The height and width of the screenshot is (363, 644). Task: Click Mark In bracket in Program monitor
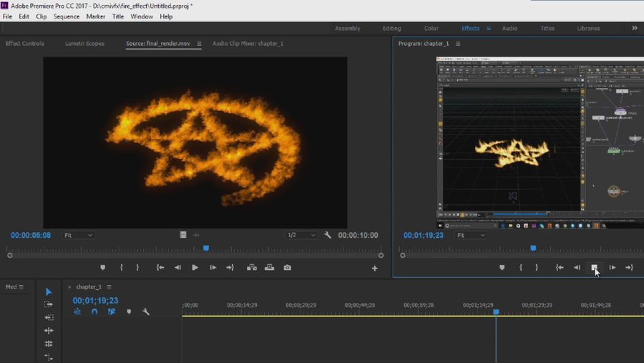(520, 268)
